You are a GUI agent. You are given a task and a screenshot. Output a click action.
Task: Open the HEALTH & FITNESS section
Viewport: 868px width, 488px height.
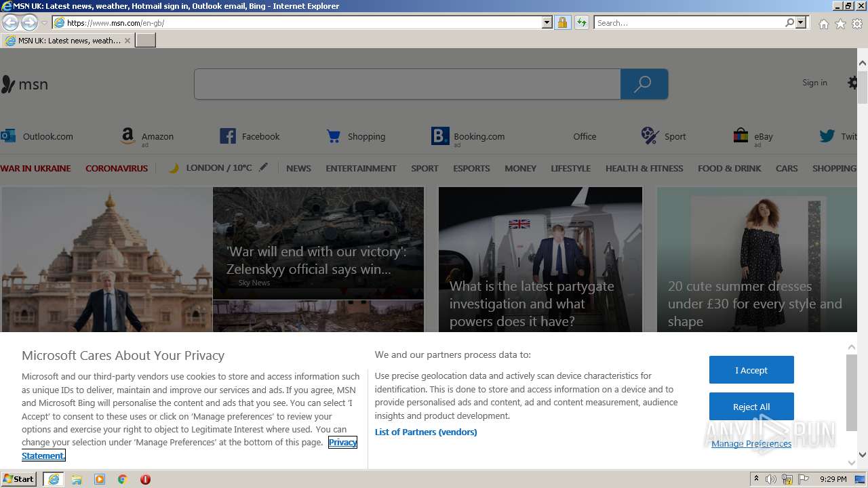(x=644, y=168)
